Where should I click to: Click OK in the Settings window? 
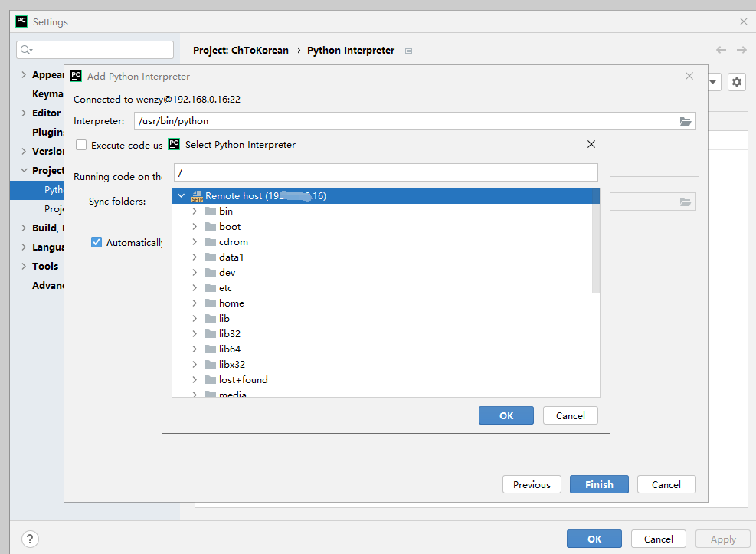(594, 539)
